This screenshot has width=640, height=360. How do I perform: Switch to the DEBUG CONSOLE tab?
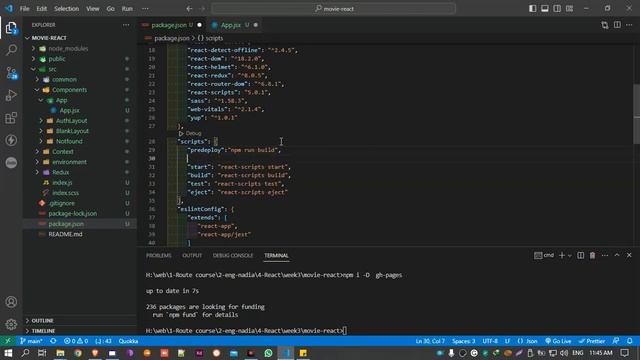(x=233, y=255)
